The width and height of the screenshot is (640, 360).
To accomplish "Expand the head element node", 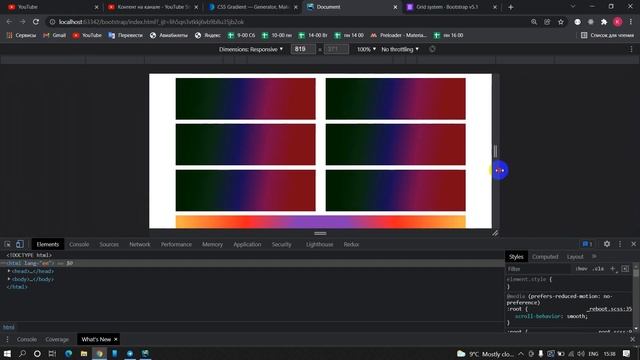I will (x=9, y=271).
